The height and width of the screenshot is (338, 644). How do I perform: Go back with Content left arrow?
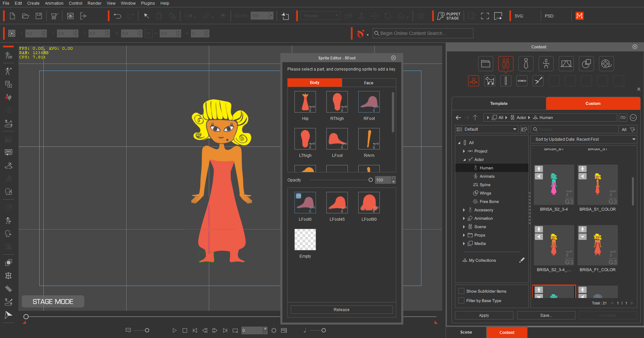[x=458, y=118]
